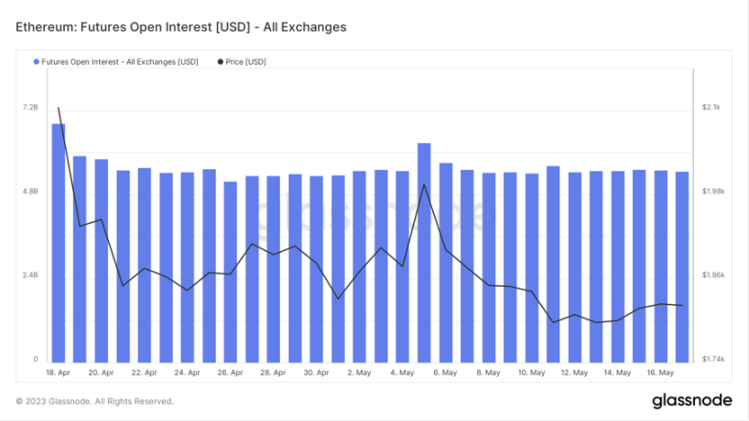This screenshot has width=749, height=421.
Task: Toggle the Price [USD] legend label
Action: pos(246,62)
